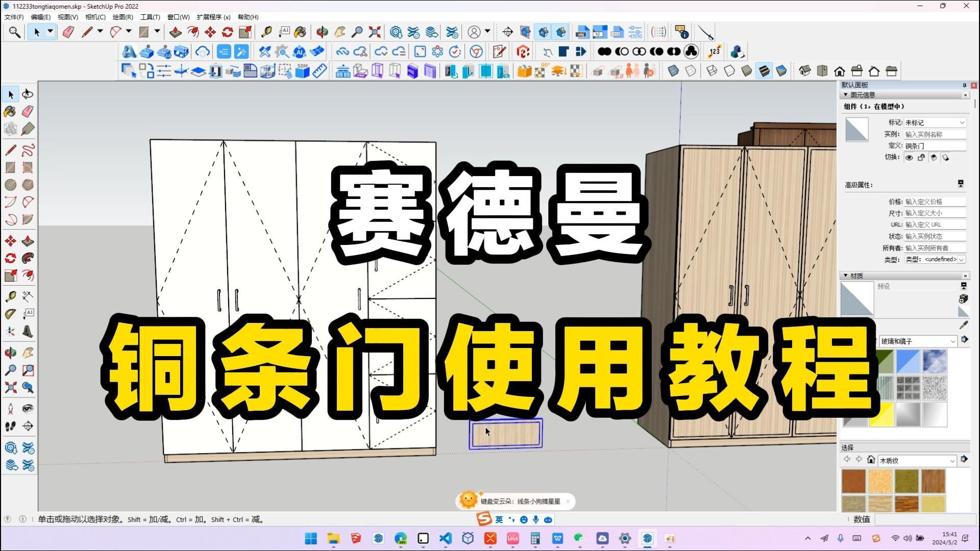Click the create material cube icon
980x551 pixels.
(964, 298)
